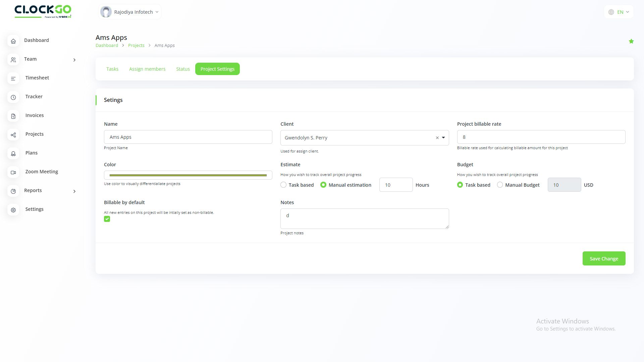Image resolution: width=644 pixels, height=362 pixels.
Task: Go to the Projects breadcrumb link
Action: [x=136, y=45]
